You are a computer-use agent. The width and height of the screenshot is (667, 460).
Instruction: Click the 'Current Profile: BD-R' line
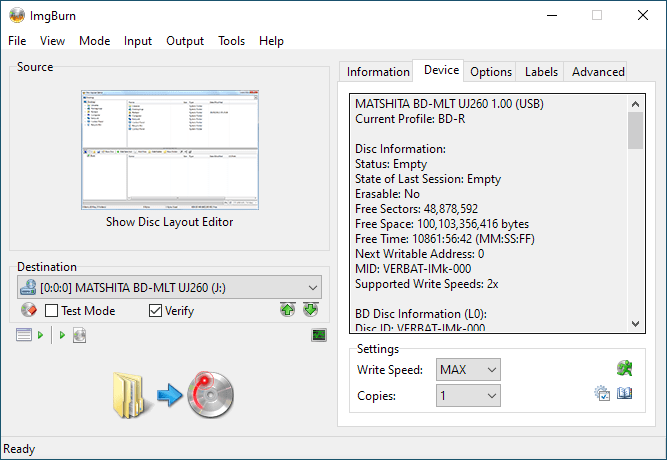tap(410, 119)
